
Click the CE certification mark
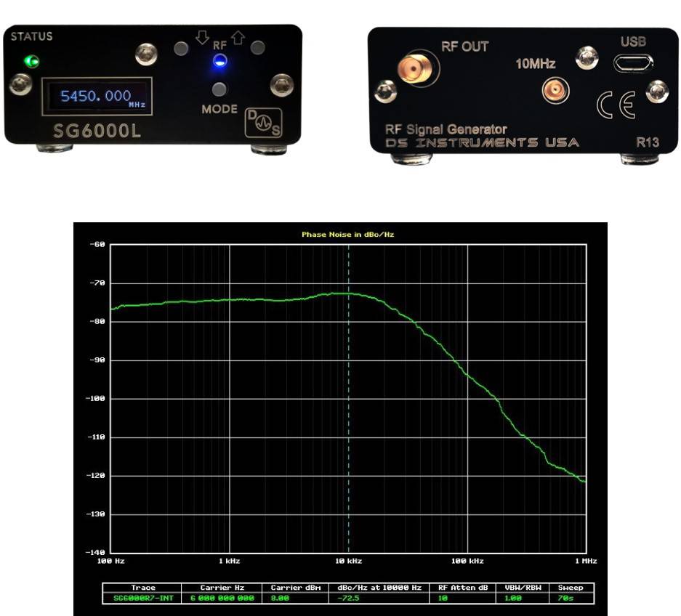tap(616, 105)
